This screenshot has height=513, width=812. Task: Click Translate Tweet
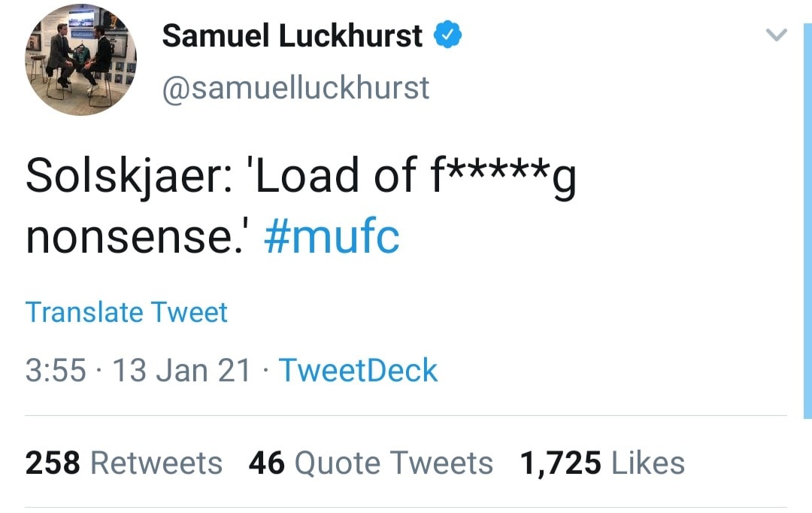click(x=126, y=311)
